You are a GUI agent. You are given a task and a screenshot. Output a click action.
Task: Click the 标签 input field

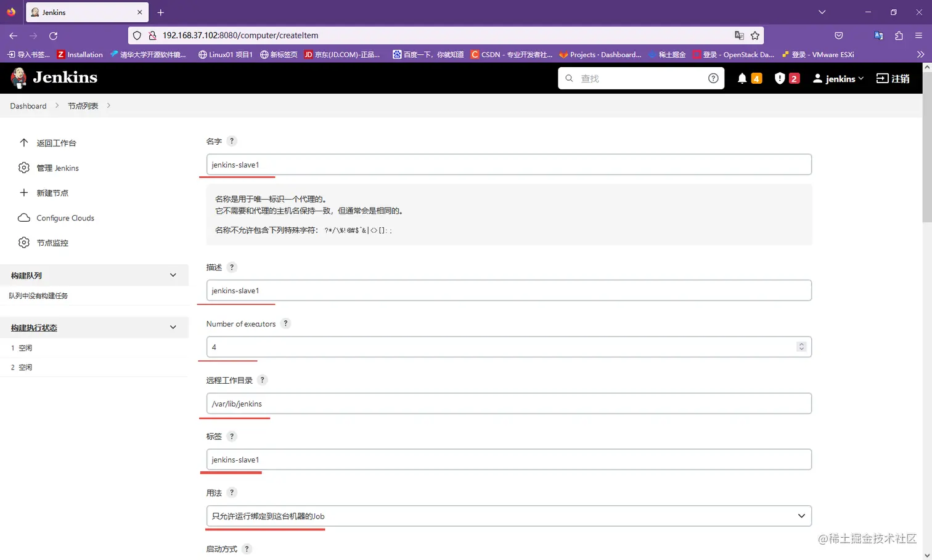[509, 460]
